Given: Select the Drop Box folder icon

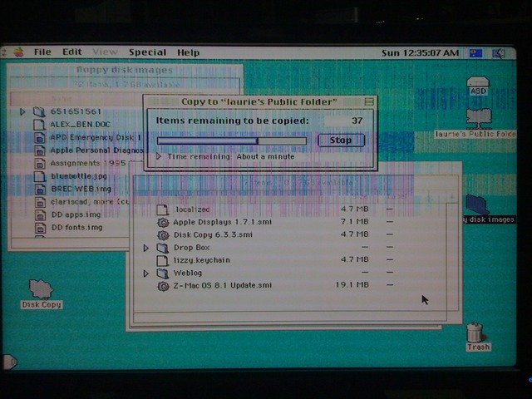Looking at the screenshot, I should [163, 248].
